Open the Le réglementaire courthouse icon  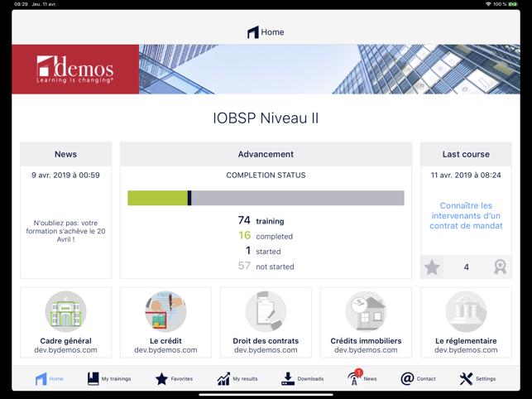point(466,311)
